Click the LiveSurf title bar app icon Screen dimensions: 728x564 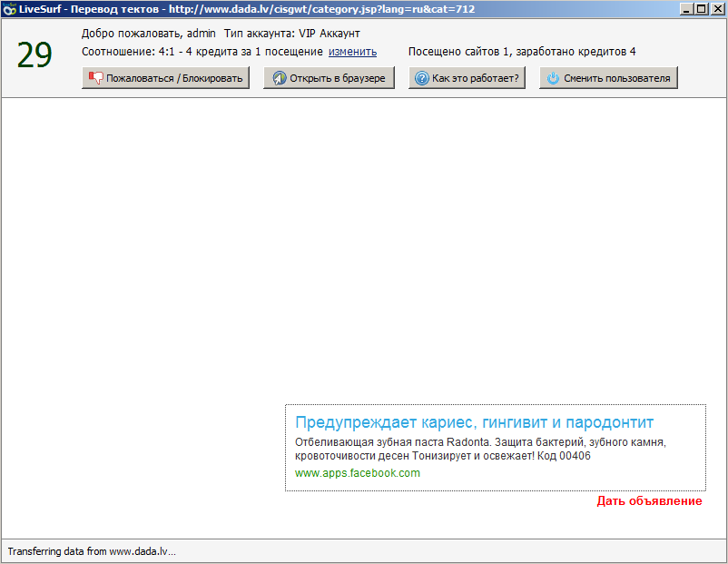(9, 9)
